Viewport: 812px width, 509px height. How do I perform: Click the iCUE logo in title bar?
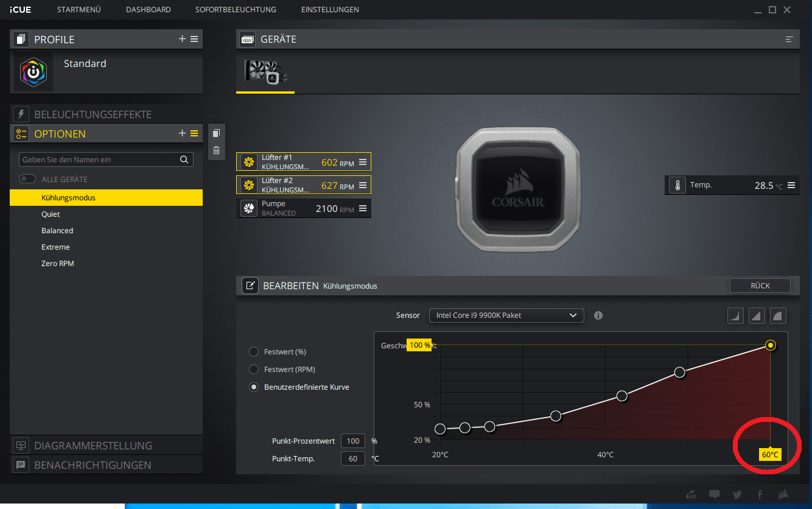pos(20,10)
